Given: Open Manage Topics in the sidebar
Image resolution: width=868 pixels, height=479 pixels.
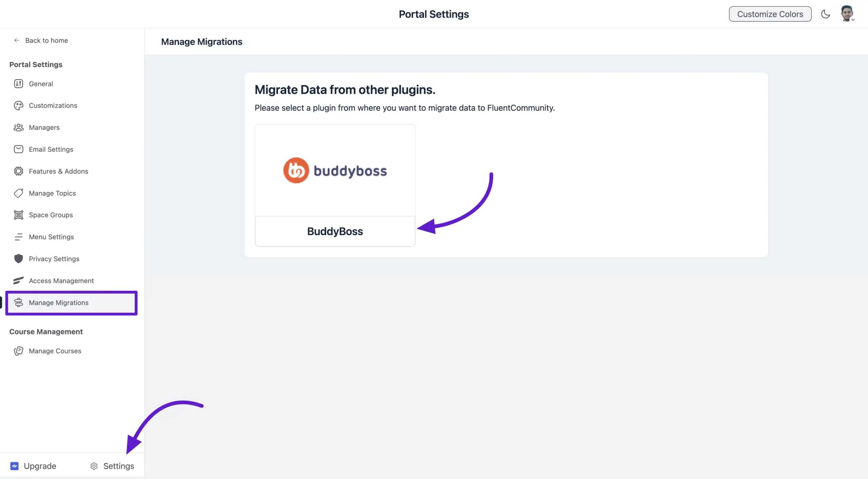Looking at the screenshot, I should (71, 193).
